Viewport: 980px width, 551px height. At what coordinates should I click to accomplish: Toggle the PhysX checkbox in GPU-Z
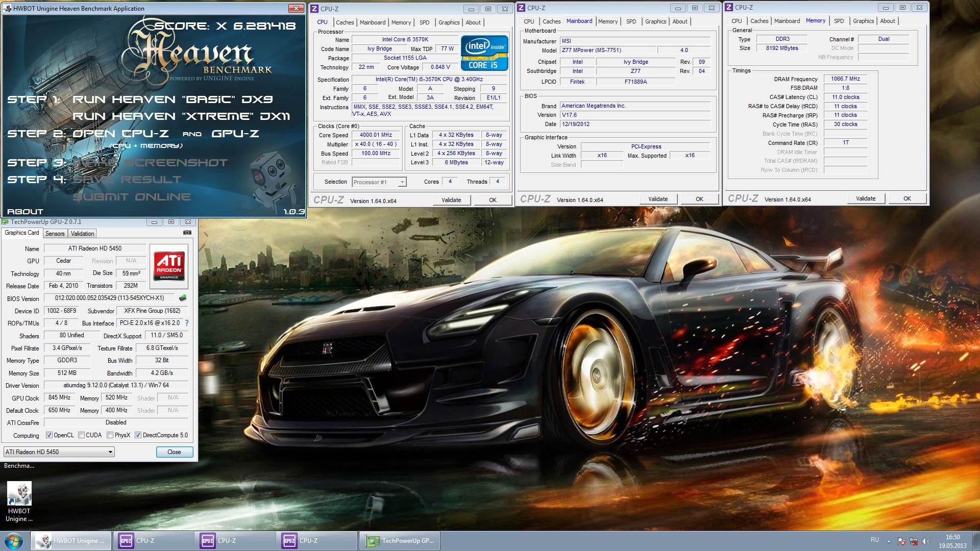(110, 435)
